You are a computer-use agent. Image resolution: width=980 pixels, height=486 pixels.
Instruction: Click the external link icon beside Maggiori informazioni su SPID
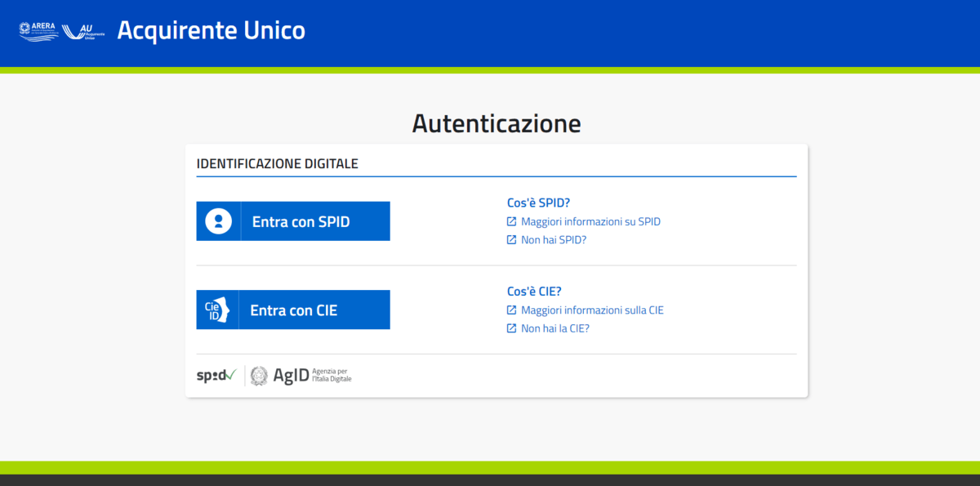(x=510, y=221)
